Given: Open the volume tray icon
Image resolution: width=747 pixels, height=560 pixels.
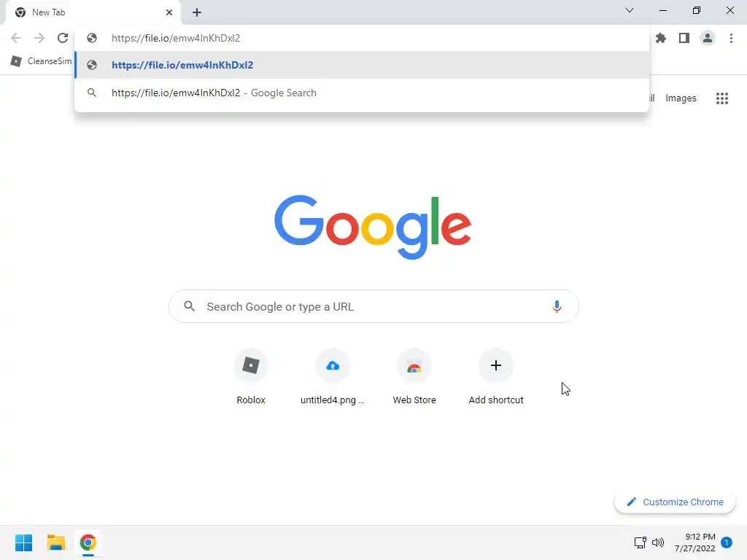Looking at the screenshot, I should pos(658,542).
